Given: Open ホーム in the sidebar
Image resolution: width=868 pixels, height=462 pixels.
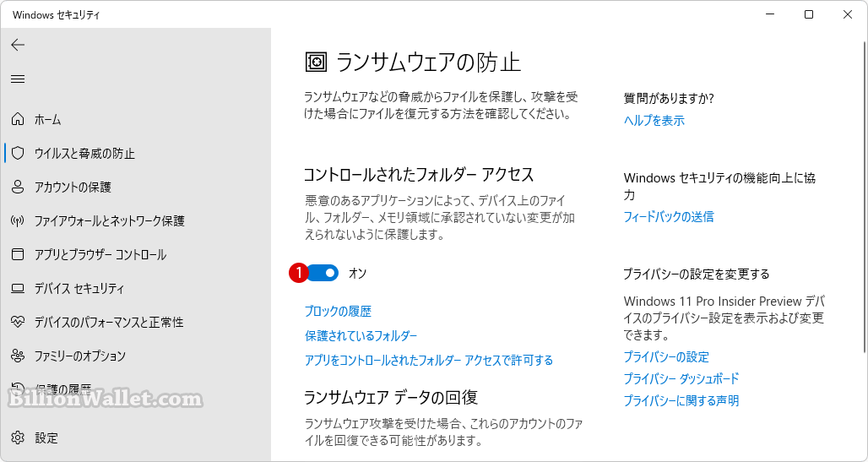Looking at the screenshot, I should pyautogui.click(x=47, y=119).
